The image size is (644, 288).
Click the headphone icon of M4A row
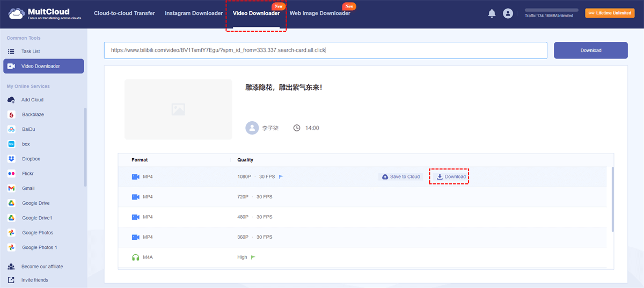click(x=135, y=257)
